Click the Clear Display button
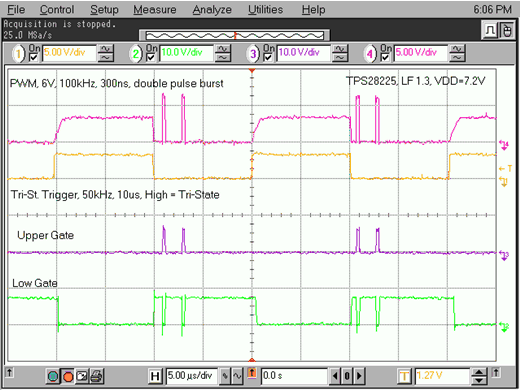 click(x=82, y=376)
